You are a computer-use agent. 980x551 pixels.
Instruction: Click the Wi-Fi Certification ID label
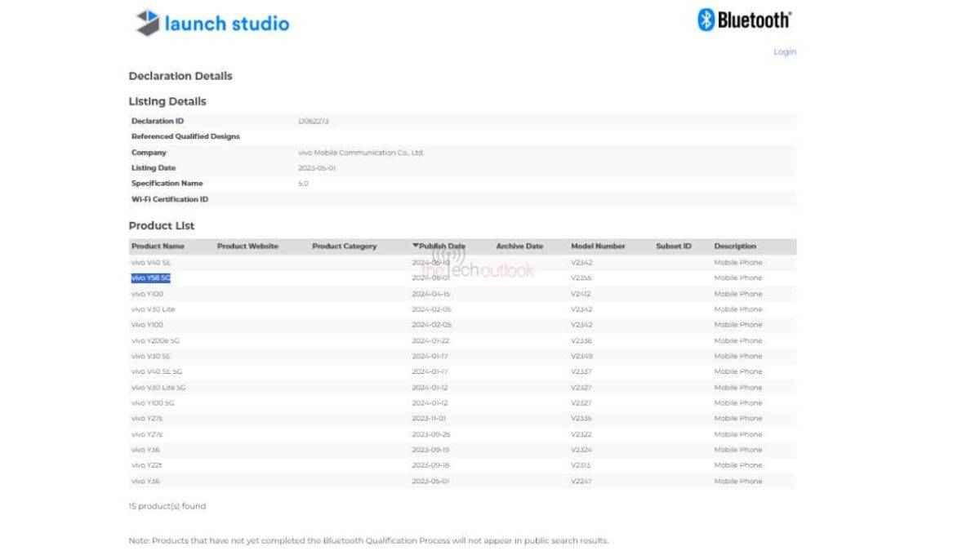tap(170, 199)
